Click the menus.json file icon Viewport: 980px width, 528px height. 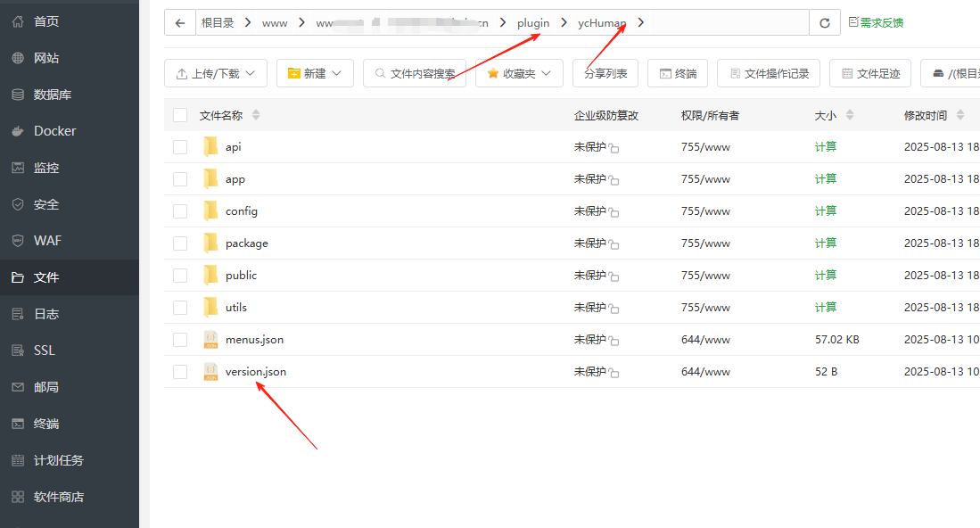(x=210, y=339)
